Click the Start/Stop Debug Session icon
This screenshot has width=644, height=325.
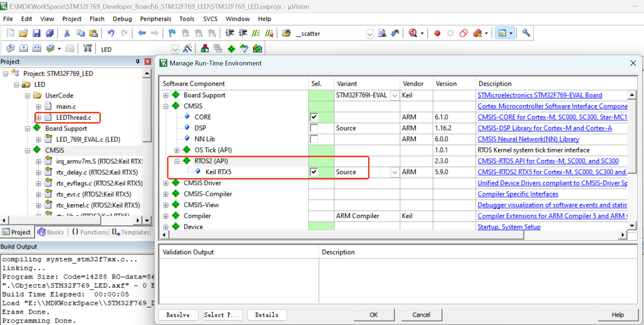413,33
